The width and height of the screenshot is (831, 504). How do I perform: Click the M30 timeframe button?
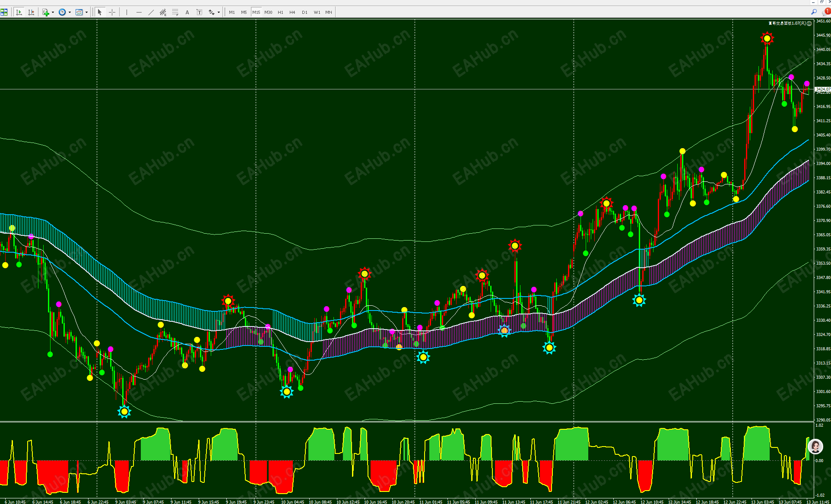[x=268, y=12]
